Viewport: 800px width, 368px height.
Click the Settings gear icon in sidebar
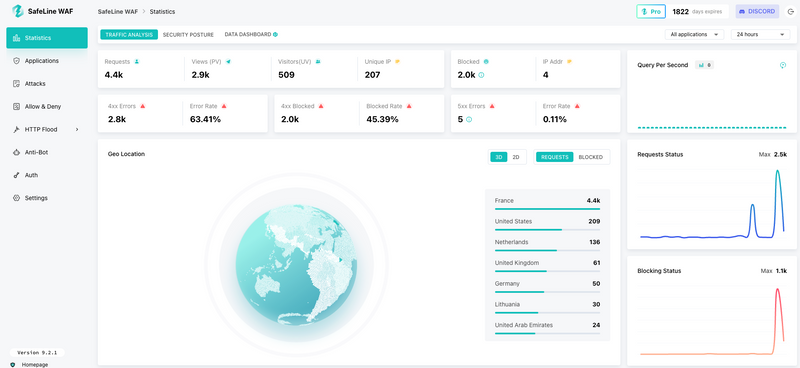point(16,198)
